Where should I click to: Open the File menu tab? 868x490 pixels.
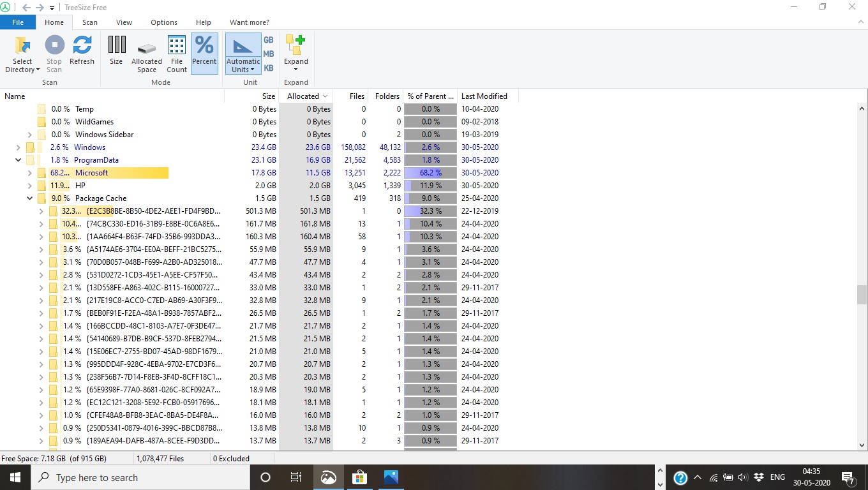point(18,22)
